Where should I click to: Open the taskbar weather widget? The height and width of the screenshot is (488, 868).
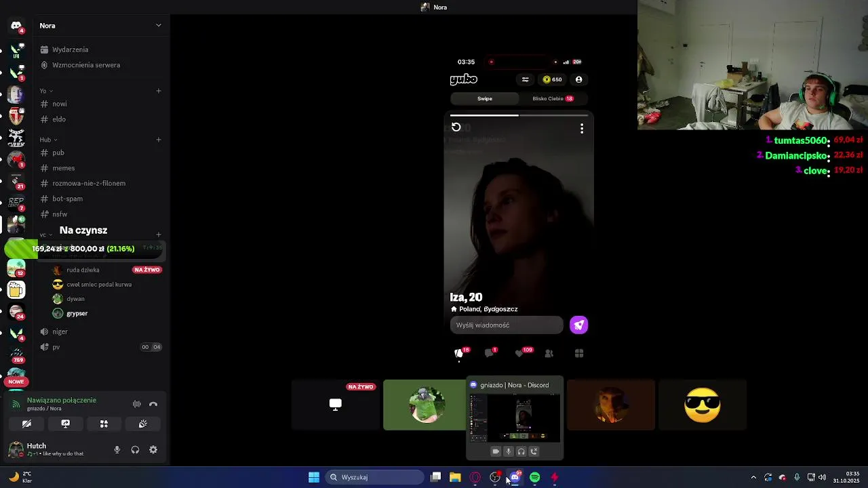[x=20, y=477]
